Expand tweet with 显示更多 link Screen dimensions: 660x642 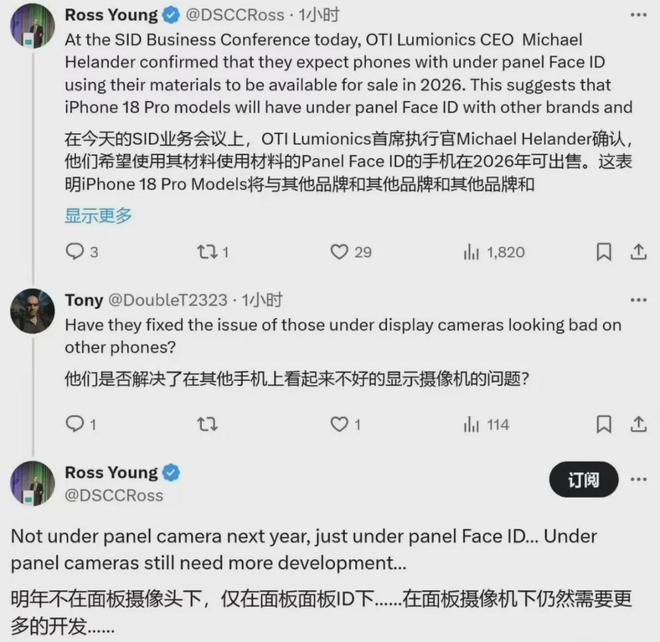(98, 216)
